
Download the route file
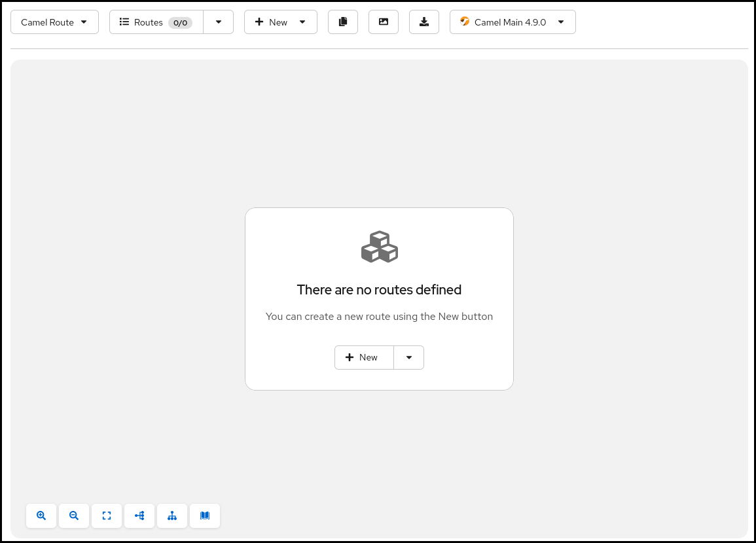[424, 22]
